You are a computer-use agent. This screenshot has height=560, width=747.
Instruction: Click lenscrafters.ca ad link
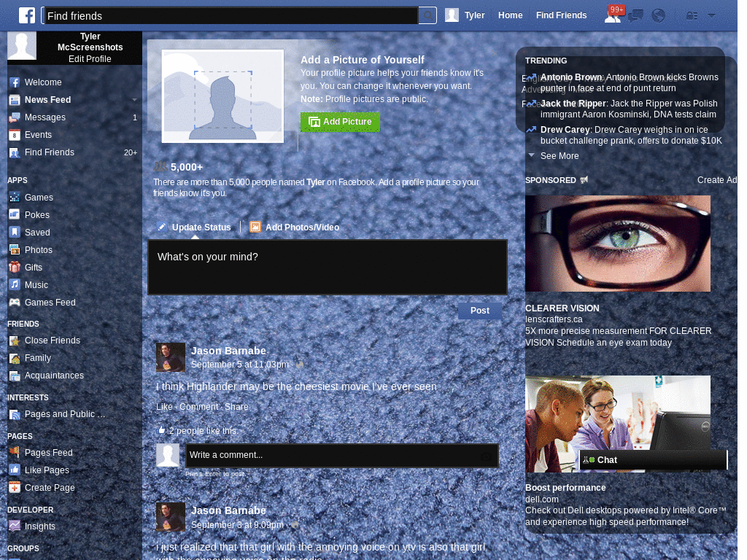tap(554, 319)
